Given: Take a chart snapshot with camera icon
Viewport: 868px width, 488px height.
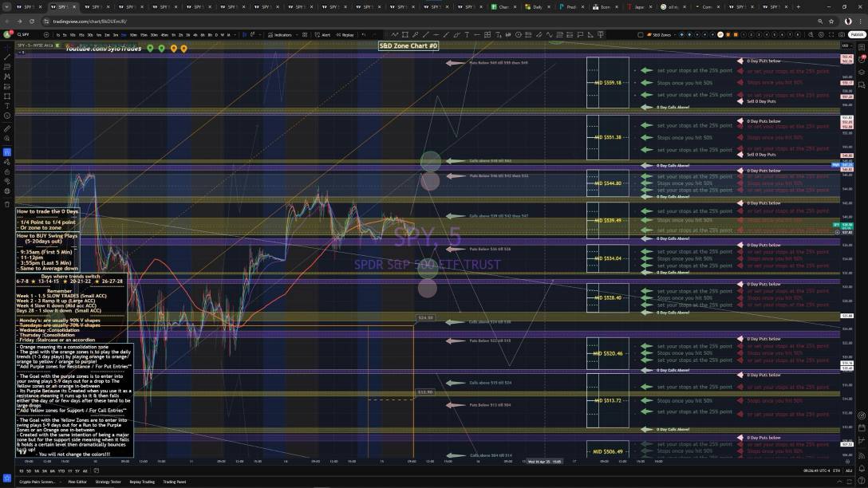Looking at the screenshot, I should (842, 34).
